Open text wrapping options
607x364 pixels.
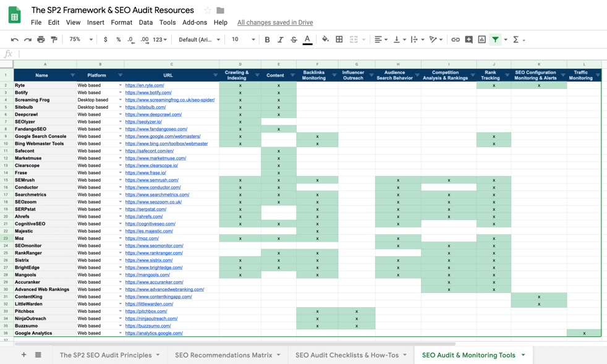pyautogui.click(x=417, y=40)
